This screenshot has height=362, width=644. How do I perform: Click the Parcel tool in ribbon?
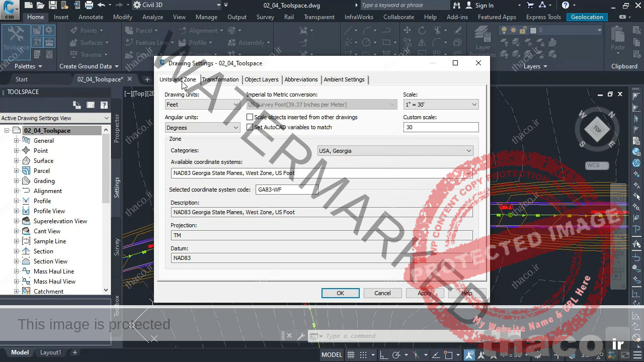coord(140,30)
